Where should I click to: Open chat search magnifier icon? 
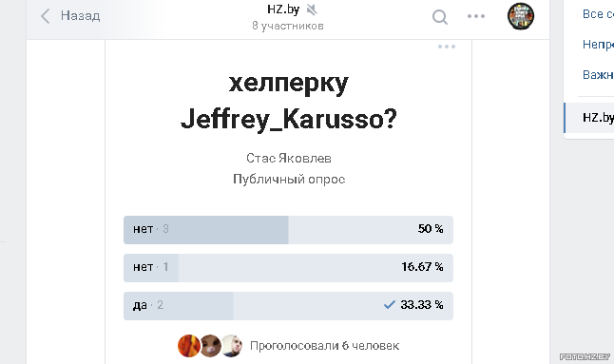click(440, 17)
